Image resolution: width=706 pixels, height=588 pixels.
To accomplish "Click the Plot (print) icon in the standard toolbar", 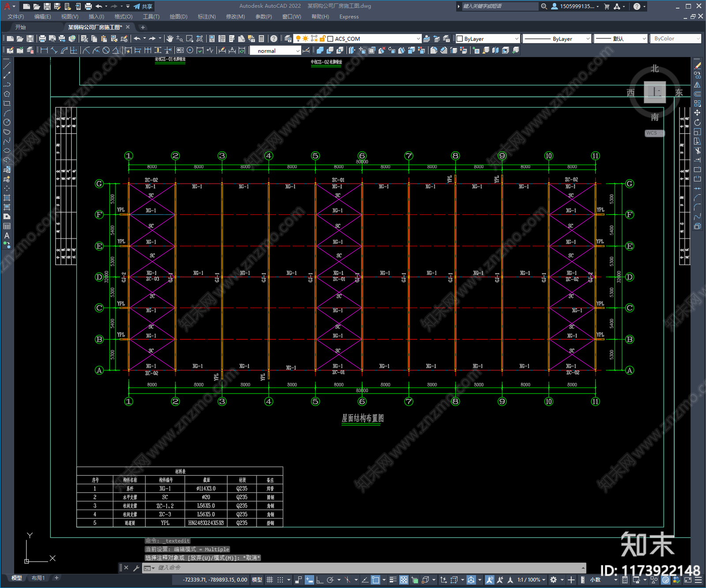I will coord(42,39).
